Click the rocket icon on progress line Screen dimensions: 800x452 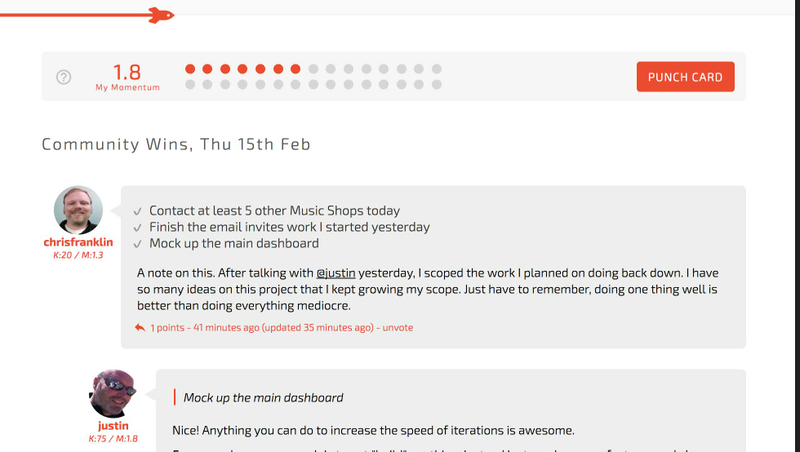(161, 15)
